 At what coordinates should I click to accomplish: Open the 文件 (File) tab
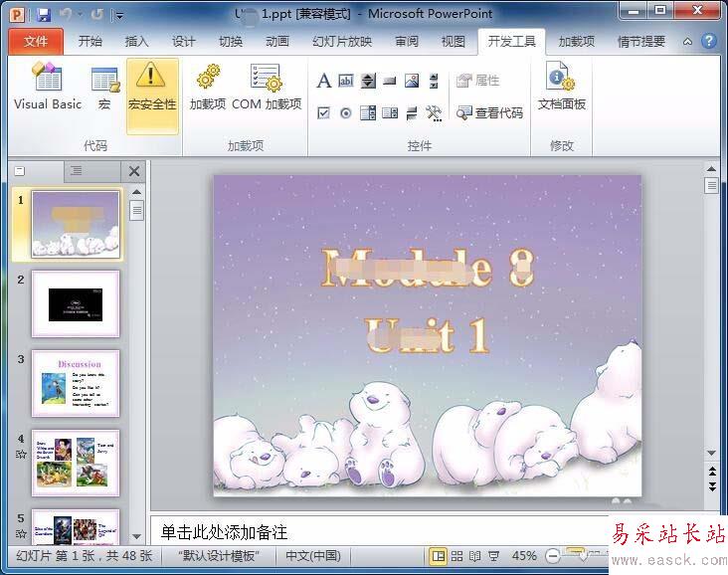[x=36, y=42]
